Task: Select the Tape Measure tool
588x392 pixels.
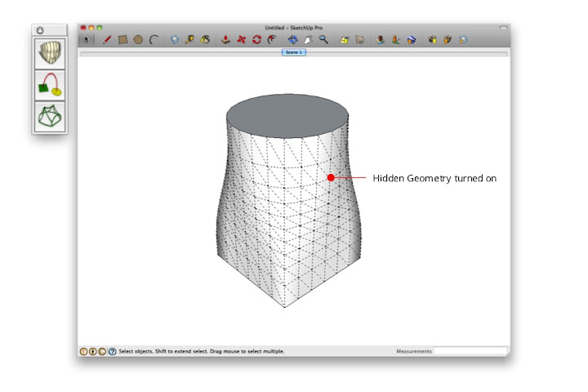Action: coord(190,38)
